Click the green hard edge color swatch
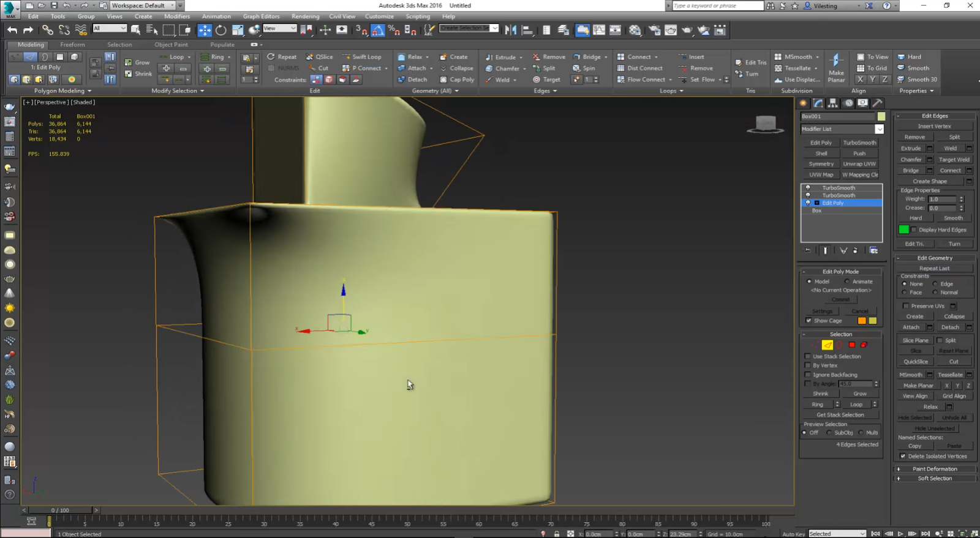This screenshot has width=980, height=538. click(x=903, y=230)
